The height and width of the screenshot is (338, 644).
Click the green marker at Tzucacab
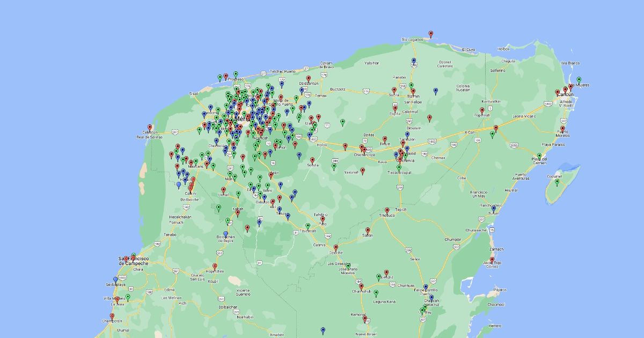coord(308,226)
